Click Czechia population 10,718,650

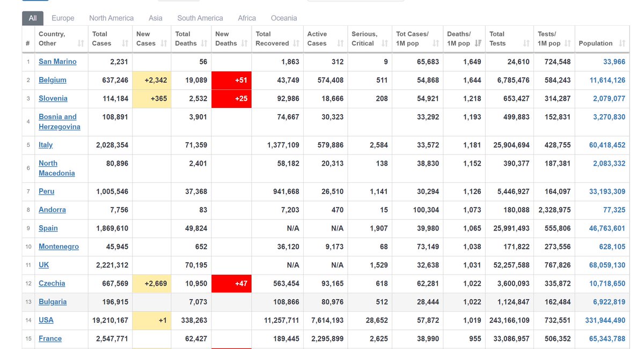click(x=608, y=283)
